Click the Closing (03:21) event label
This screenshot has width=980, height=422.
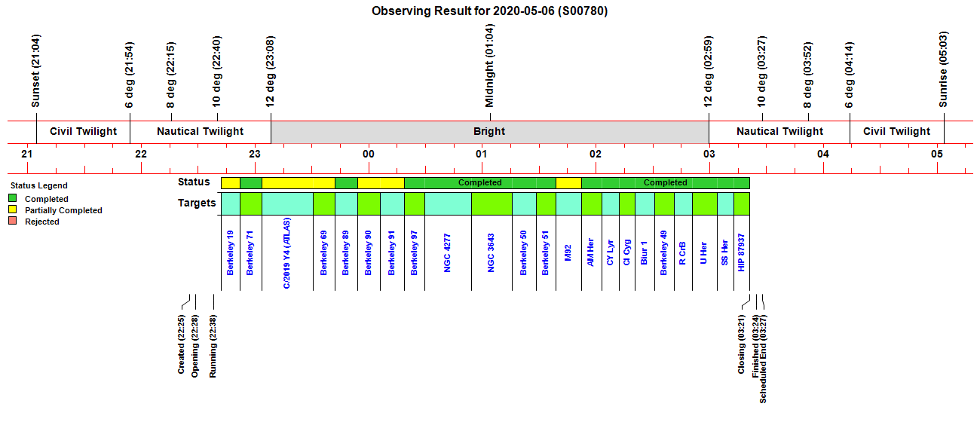[x=742, y=344]
